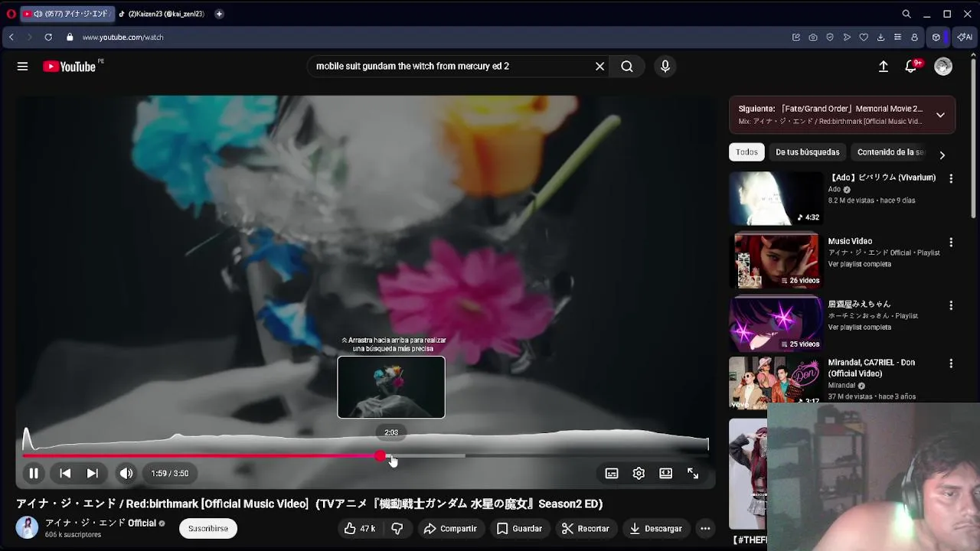The image size is (980, 551).
Task: Select the Contenido de la serie chip
Action: [890, 152]
